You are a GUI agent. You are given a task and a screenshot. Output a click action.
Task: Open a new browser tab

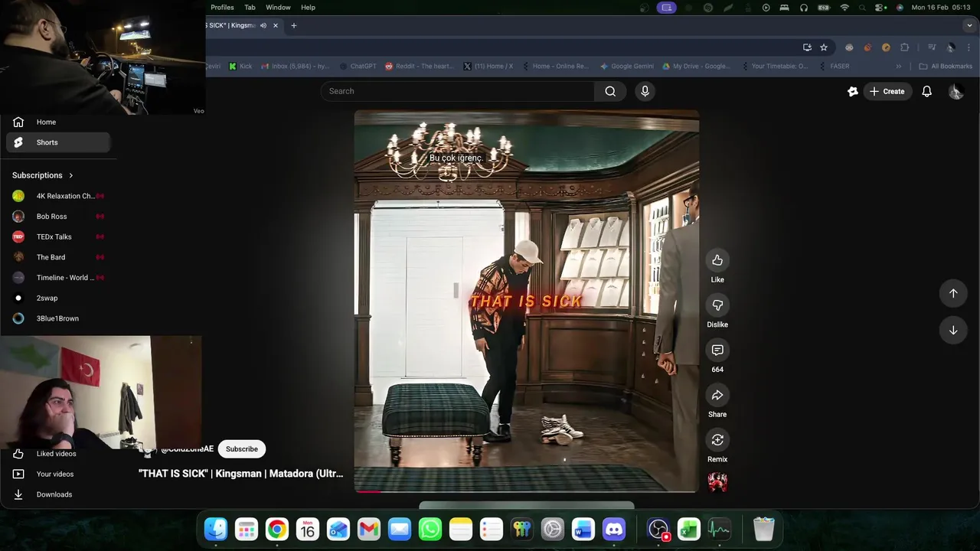pos(293,25)
